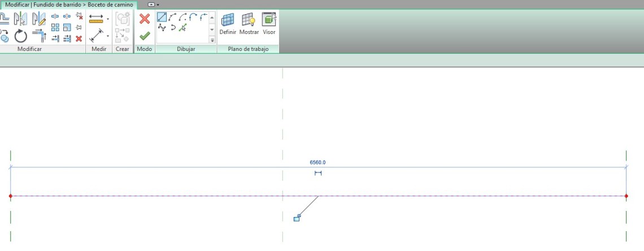Click the red Cancel Edit Mode X
644x251 pixels.
coord(145,19)
